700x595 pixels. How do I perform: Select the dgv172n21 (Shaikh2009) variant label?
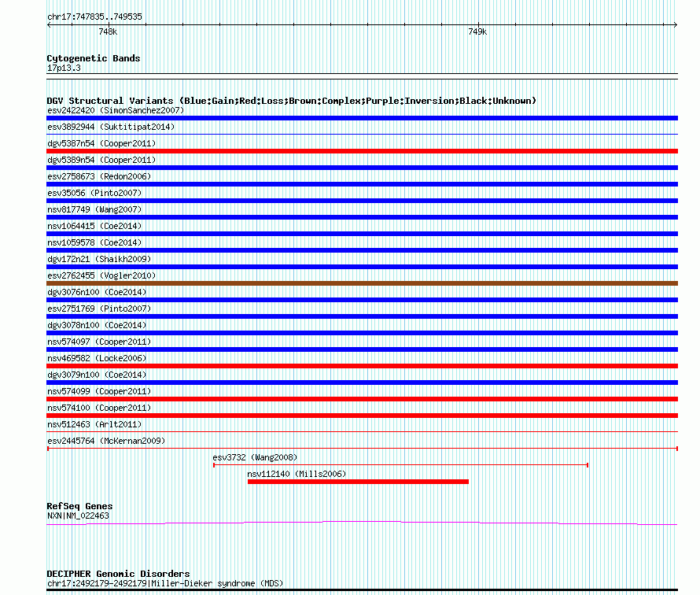[x=99, y=259]
